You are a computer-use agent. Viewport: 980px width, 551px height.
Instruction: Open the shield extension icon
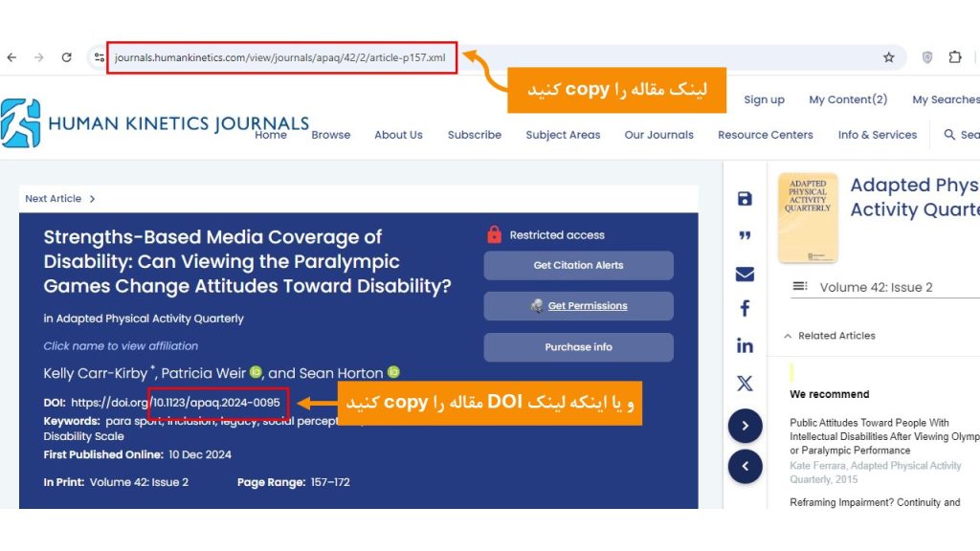click(927, 57)
